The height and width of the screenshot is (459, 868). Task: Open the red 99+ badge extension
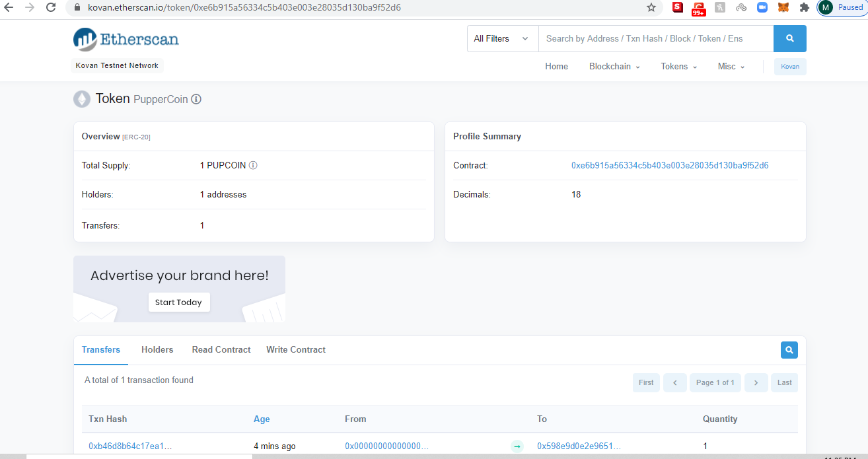698,9
